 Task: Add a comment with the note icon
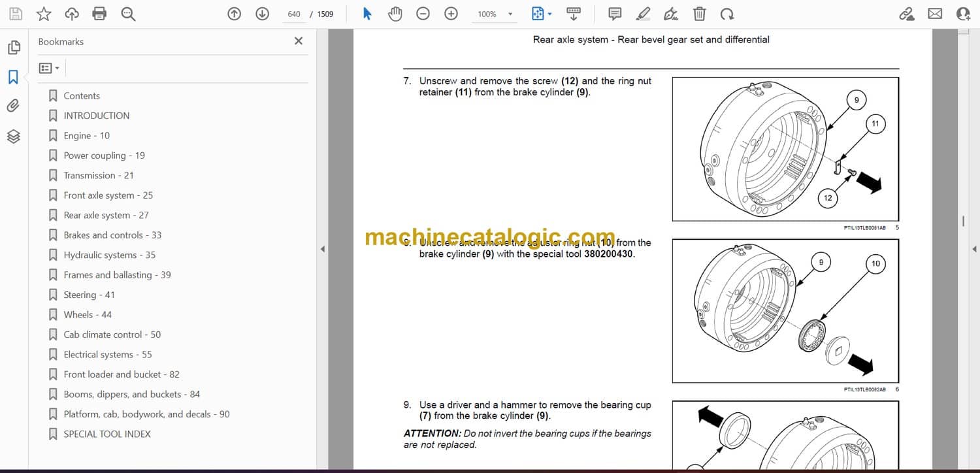pyautogui.click(x=615, y=14)
